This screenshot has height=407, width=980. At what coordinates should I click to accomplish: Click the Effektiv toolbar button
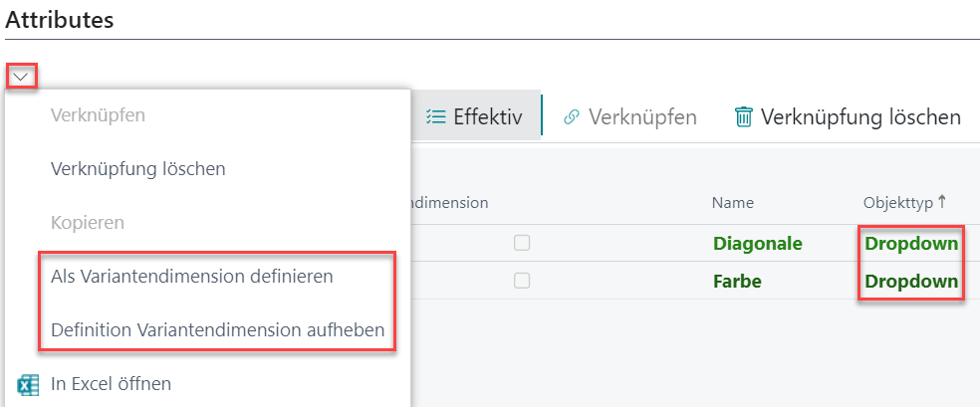click(475, 116)
